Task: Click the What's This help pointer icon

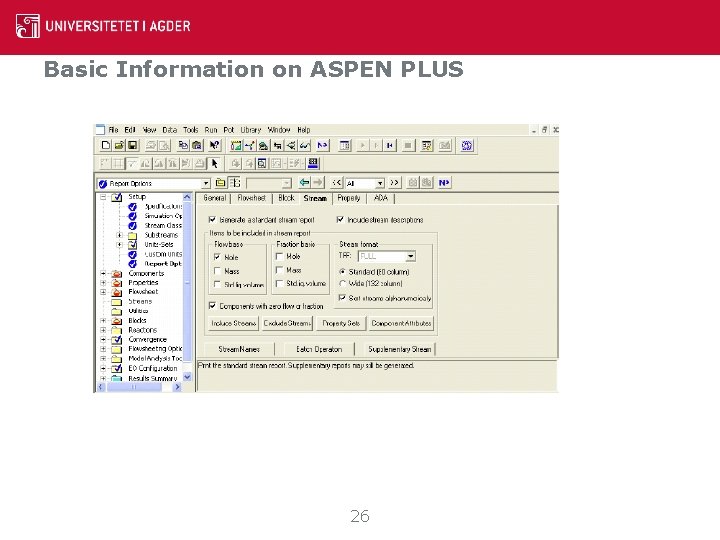Action: [214, 146]
